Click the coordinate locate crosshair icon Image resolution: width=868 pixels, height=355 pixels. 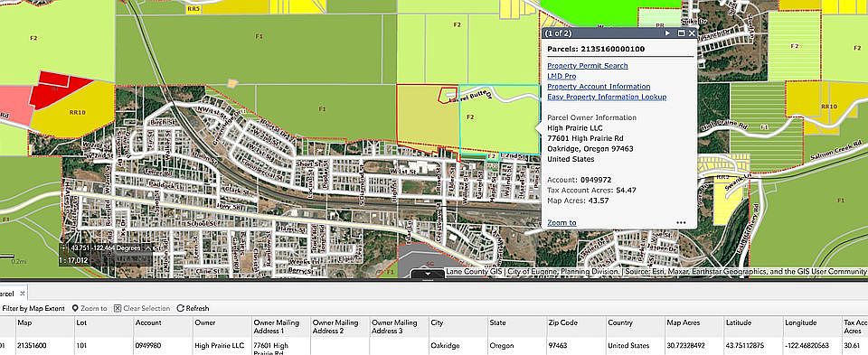pos(64,248)
